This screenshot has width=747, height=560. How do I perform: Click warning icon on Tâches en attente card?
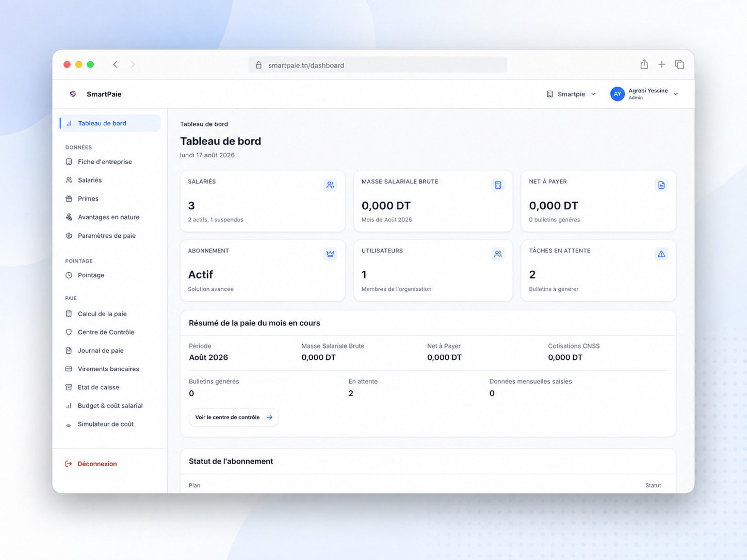pyautogui.click(x=661, y=254)
